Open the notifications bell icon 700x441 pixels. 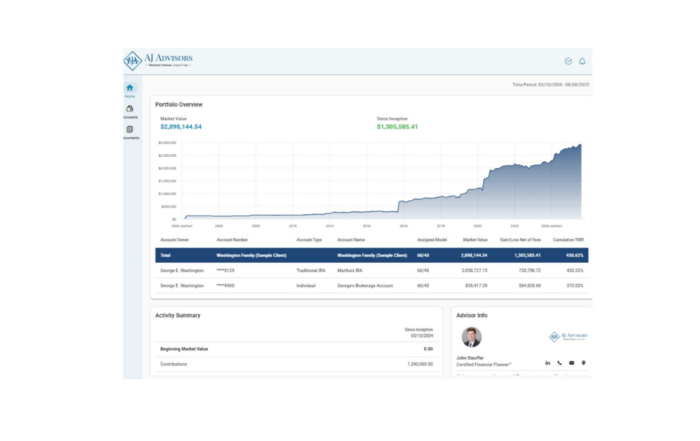pos(582,61)
